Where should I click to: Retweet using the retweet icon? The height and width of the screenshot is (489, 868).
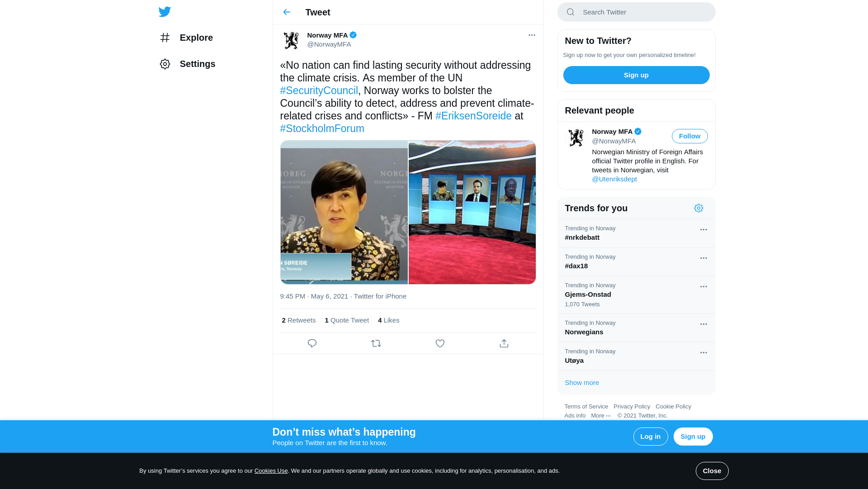(376, 343)
